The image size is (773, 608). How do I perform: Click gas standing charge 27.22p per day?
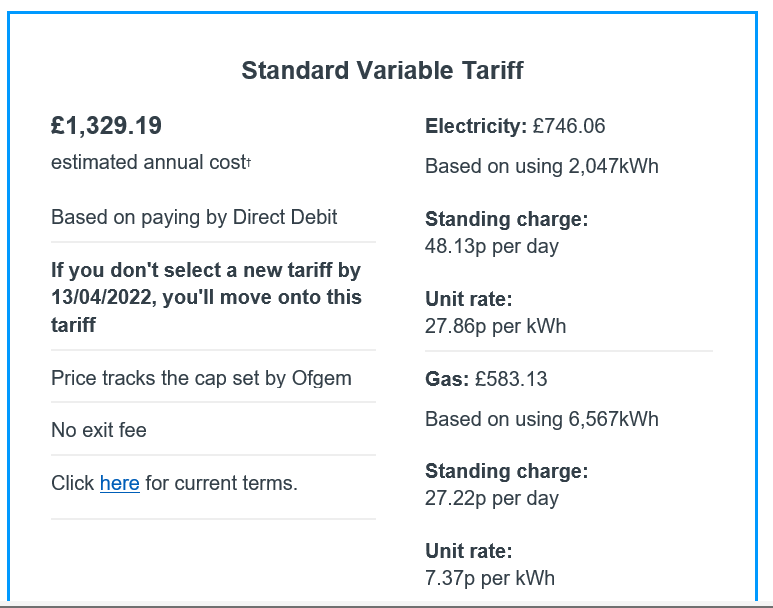point(492,498)
